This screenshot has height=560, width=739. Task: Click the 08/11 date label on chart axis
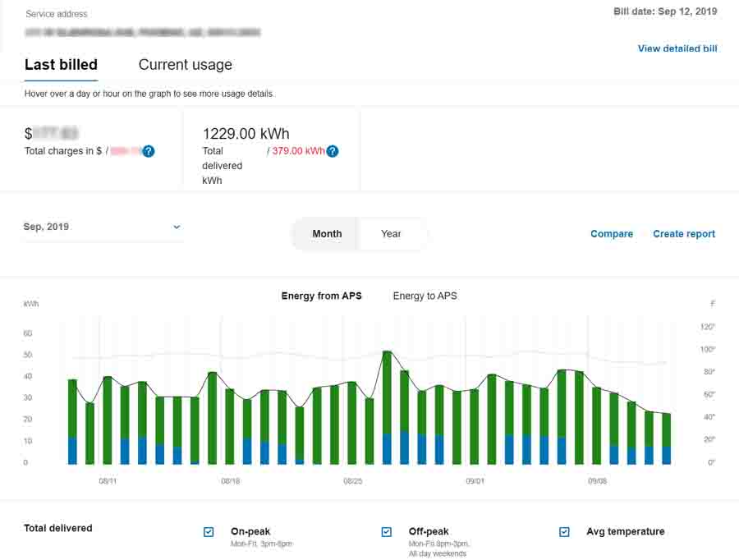click(108, 481)
